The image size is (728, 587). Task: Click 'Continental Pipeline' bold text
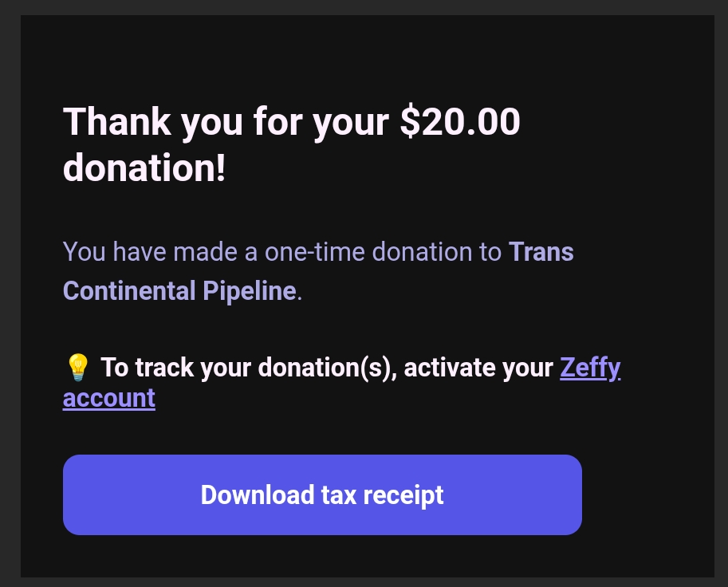click(179, 290)
